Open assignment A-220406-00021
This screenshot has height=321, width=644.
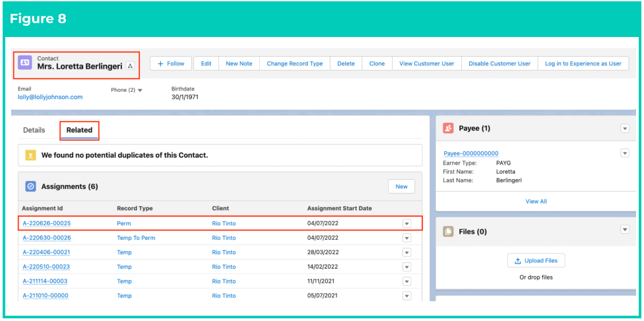[x=46, y=252]
